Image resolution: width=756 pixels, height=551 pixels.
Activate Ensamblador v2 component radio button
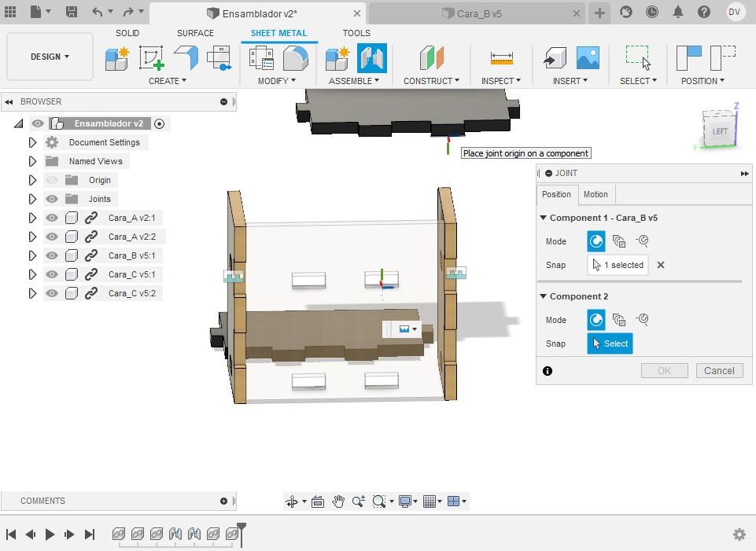coord(160,123)
